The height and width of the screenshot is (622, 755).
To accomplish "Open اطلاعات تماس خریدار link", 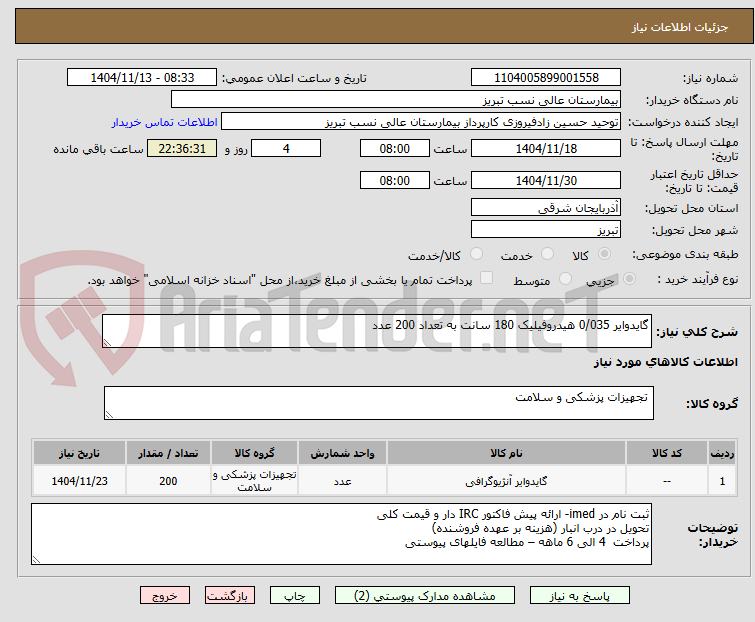I will 165,122.
